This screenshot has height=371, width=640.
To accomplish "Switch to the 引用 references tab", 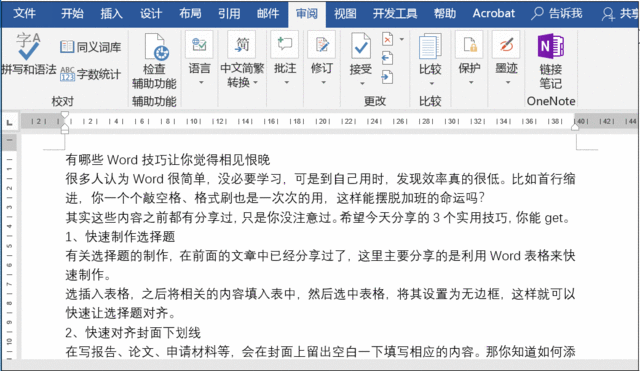I will (x=229, y=13).
